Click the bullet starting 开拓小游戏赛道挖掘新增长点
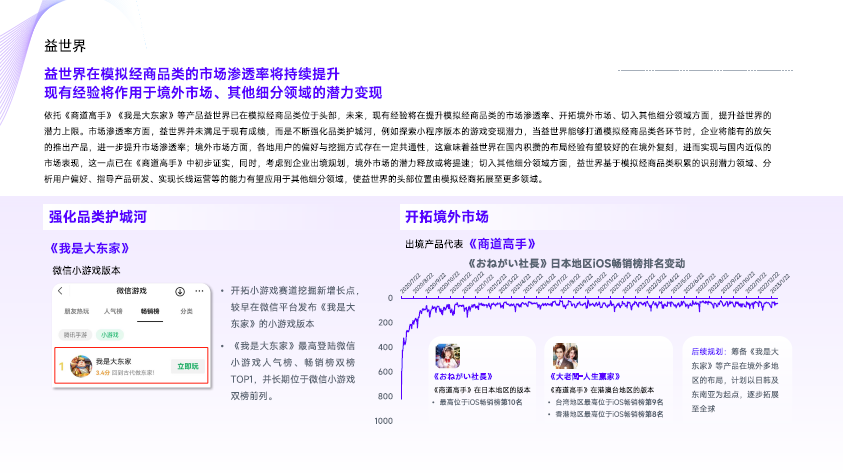 [x=295, y=307]
